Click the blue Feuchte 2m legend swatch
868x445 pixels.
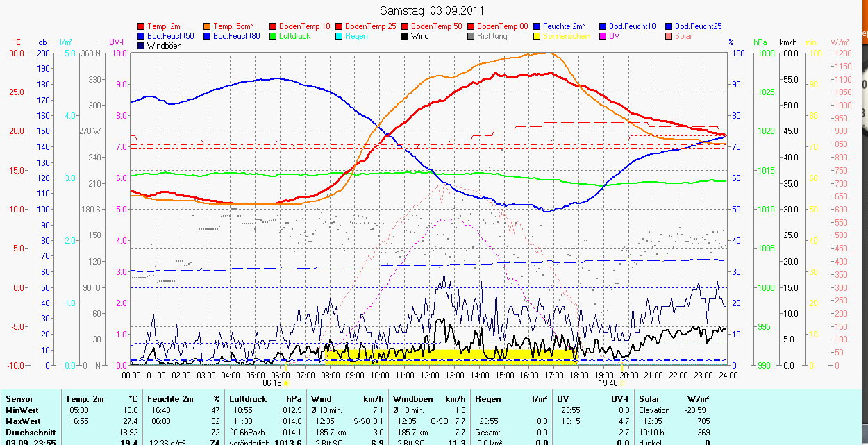[x=537, y=26]
